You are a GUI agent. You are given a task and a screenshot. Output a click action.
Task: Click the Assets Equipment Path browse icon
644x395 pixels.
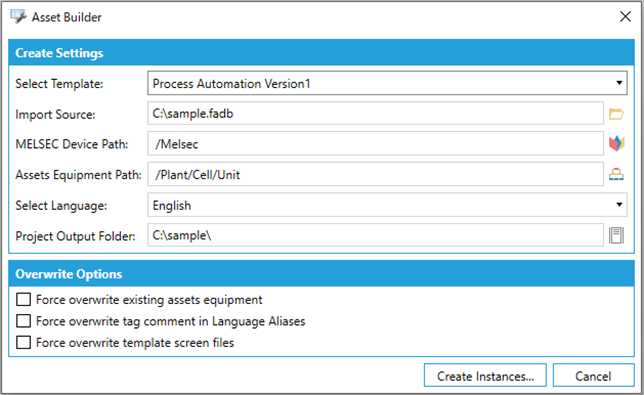coord(616,175)
